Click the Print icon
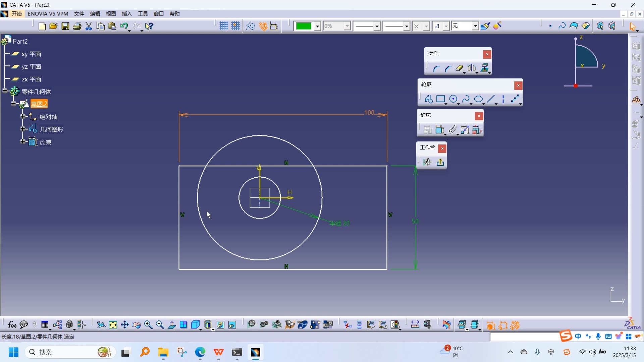This screenshot has height=362, width=644. (x=77, y=26)
